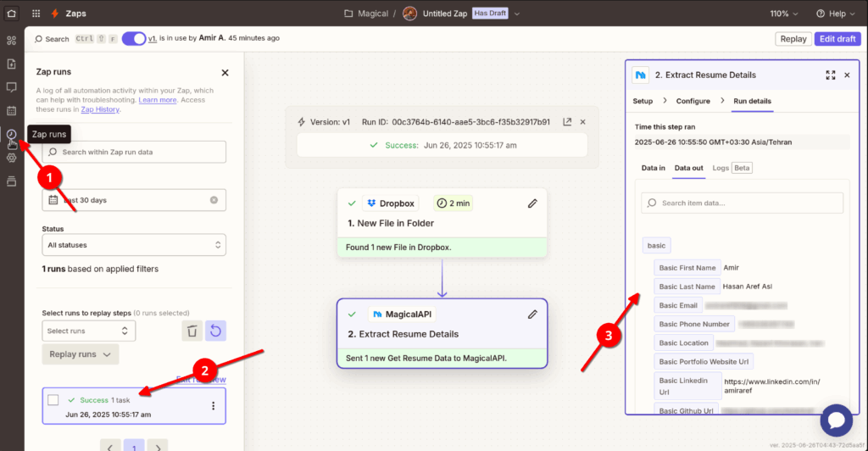868x451 pixels.
Task: Collapse the basic data group
Action: [x=657, y=245]
